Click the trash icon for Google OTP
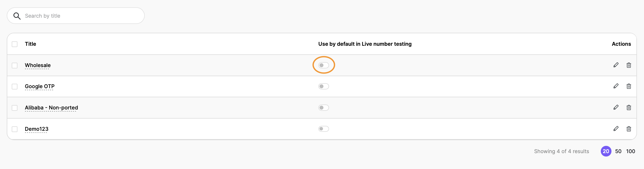Image resolution: width=644 pixels, height=169 pixels. [629, 86]
